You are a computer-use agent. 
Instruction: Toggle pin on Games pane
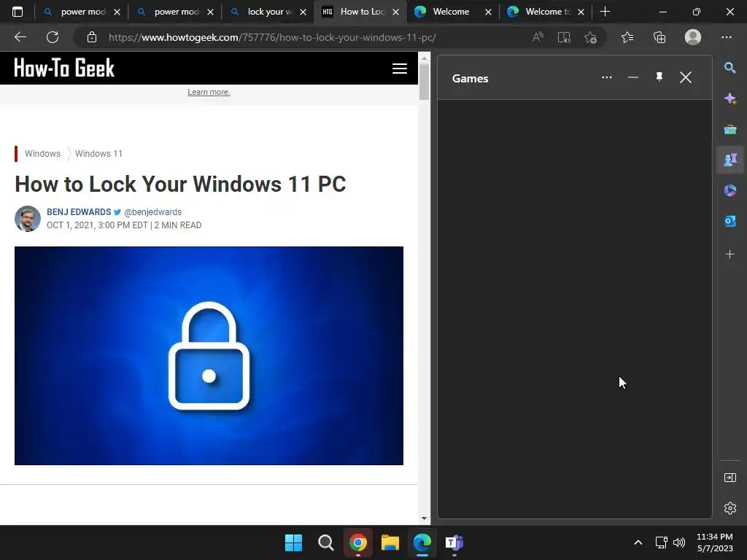(x=659, y=77)
